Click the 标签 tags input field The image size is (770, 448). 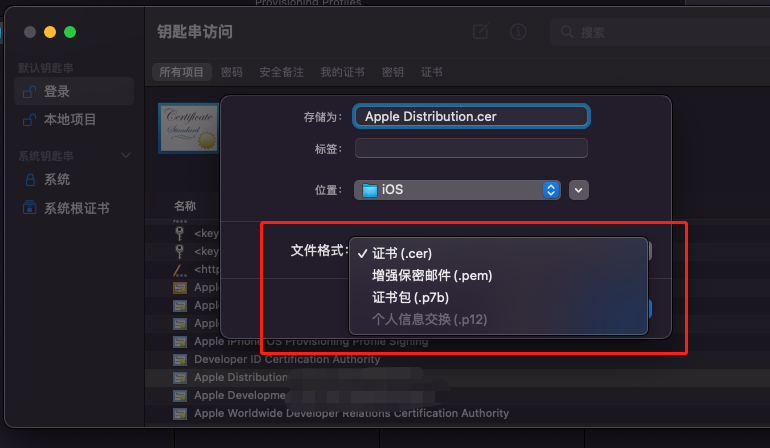(471, 149)
